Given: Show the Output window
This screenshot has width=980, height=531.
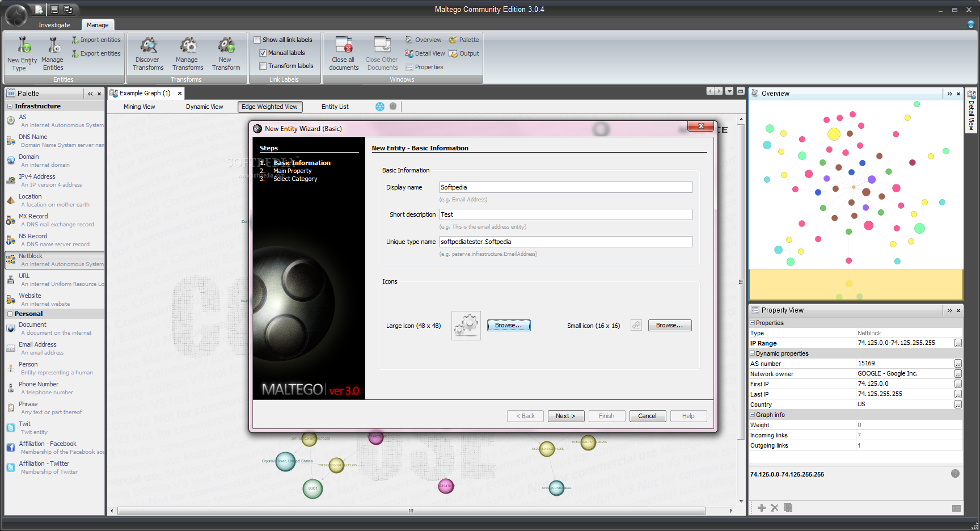Looking at the screenshot, I should [464, 53].
